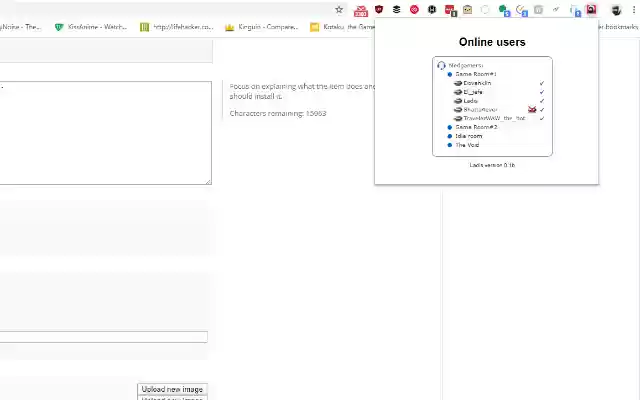Select user TravelerWAW_the_bot in the list
The height and width of the screenshot is (400, 640).
[x=494, y=118]
